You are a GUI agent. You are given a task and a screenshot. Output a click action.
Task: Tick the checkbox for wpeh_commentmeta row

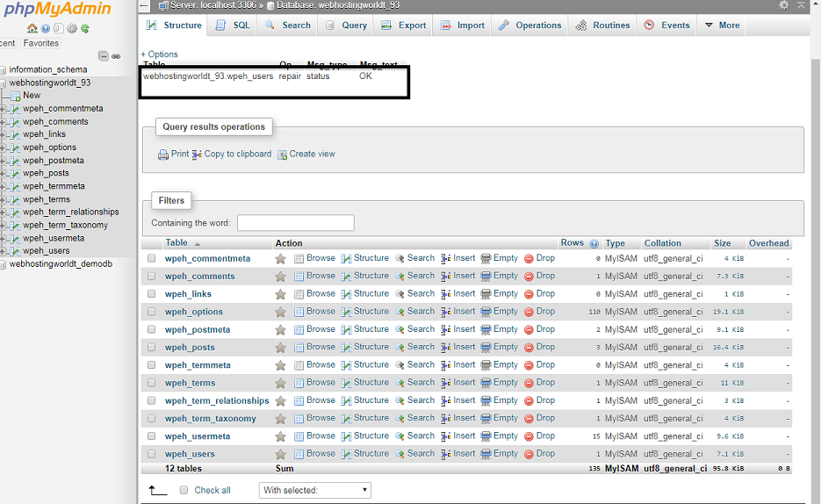tap(152, 259)
